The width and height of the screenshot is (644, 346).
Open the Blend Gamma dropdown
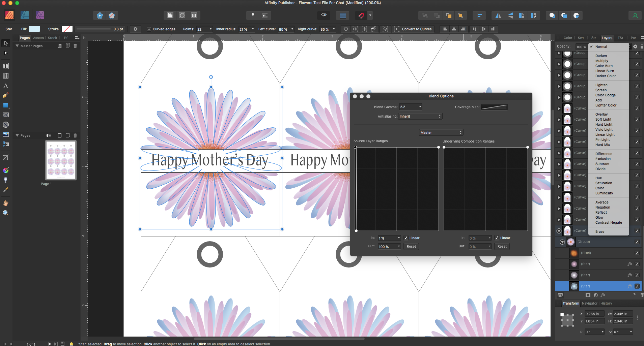click(x=411, y=107)
